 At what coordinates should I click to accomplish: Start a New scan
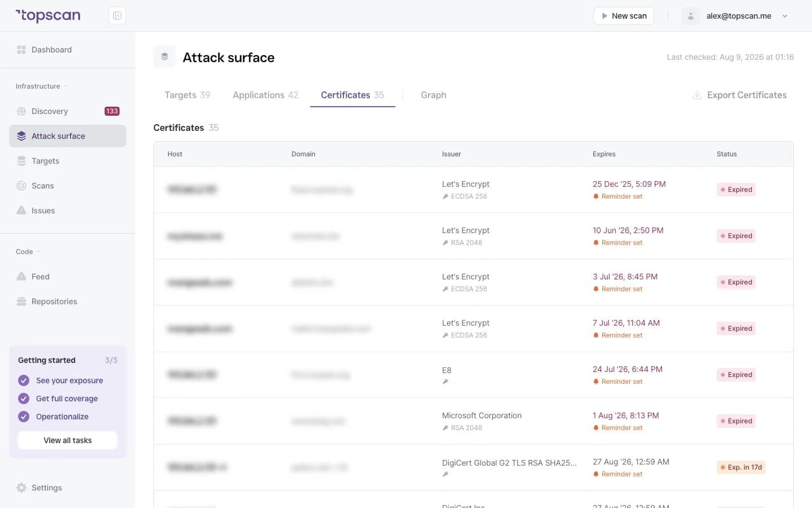[x=624, y=16]
